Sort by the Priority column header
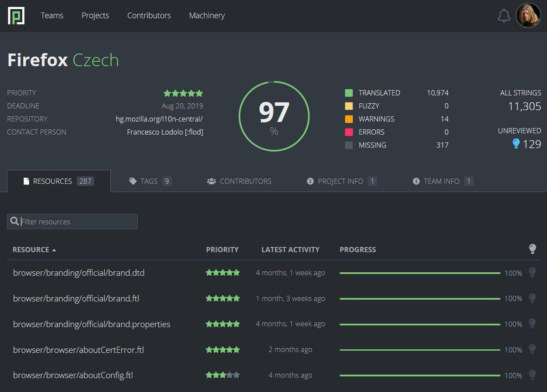This screenshot has height=392, width=547. pyautogui.click(x=222, y=249)
